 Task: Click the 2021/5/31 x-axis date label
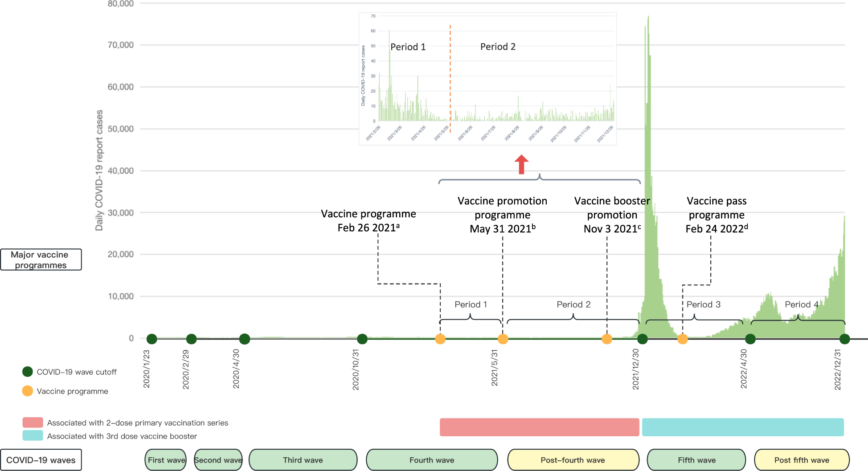(x=495, y=367)
